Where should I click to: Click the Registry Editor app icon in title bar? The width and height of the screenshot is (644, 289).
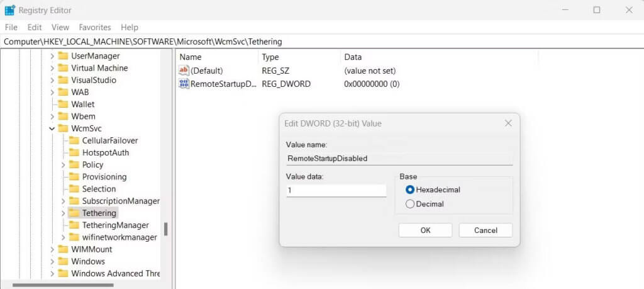coord(9,10)
